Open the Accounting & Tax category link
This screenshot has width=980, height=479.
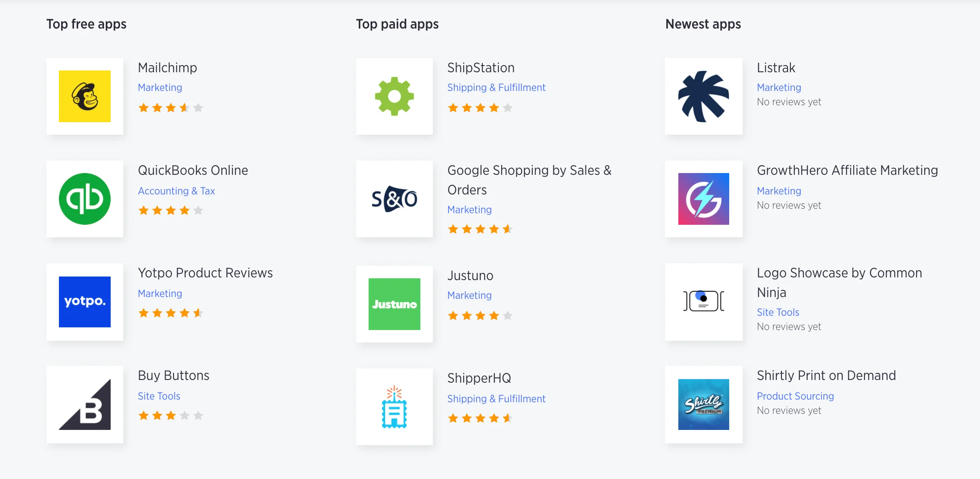coord(176,191)
